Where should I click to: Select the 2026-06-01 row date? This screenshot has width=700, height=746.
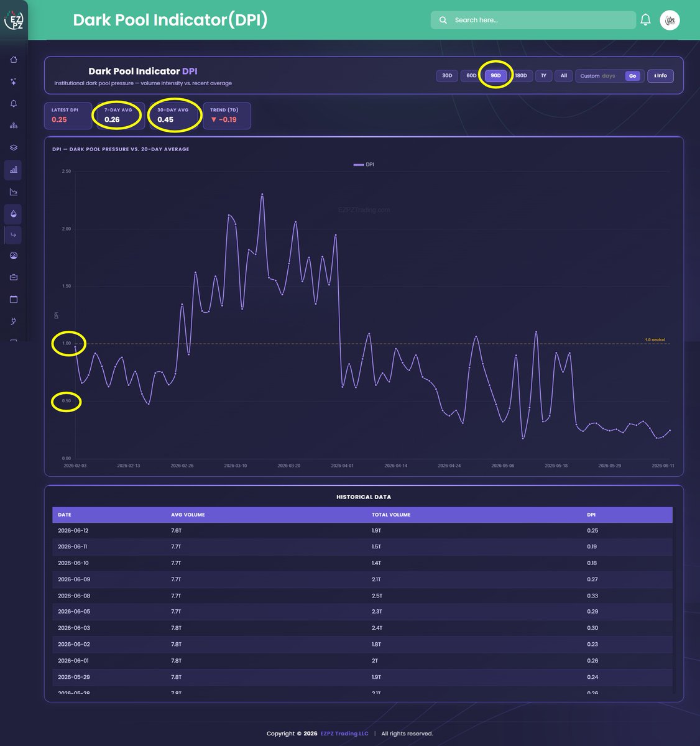73,661
